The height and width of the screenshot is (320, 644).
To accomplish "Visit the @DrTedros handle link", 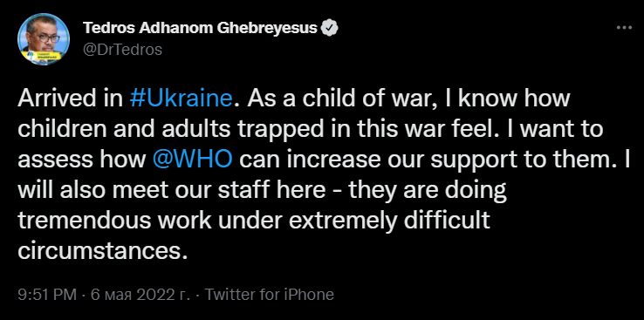I will (x=122, y=50).
